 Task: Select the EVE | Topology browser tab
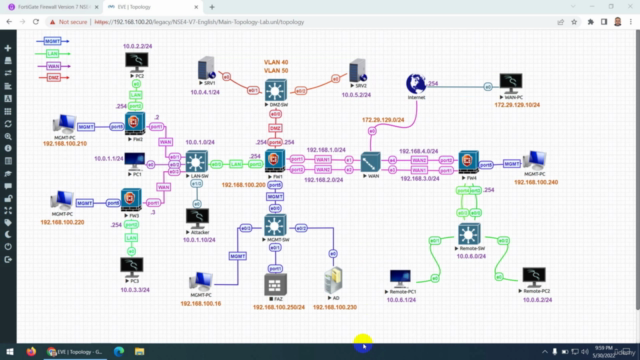click(152, 7)
